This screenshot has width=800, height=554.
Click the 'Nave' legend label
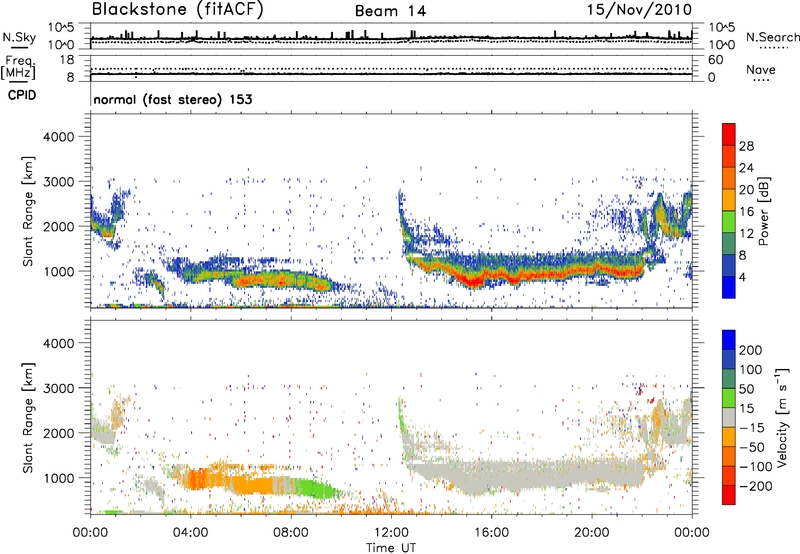(x=761, y=69)
